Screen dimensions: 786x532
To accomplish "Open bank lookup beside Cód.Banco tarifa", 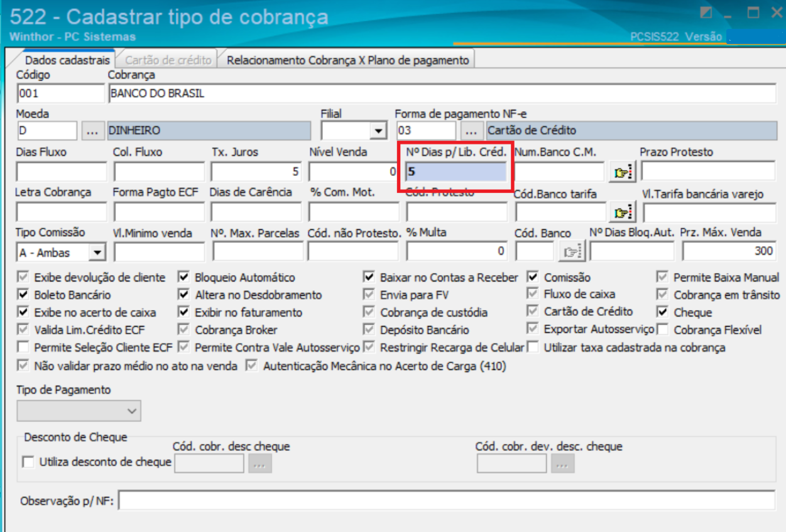I will [x=623, y=212].
